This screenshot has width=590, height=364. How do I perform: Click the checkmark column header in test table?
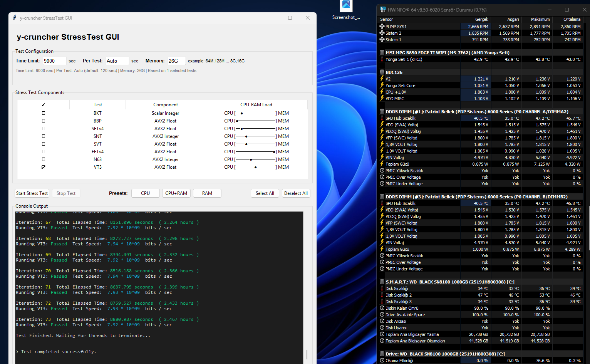pos(44,105)
